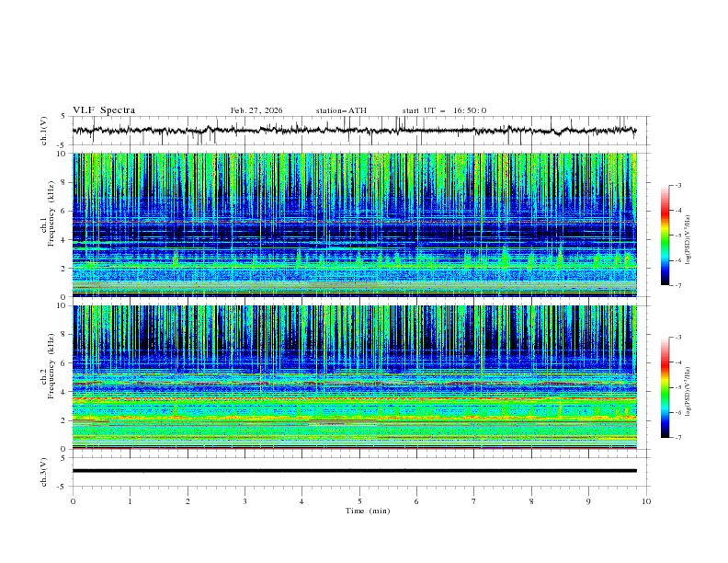Click the "-7" tick on ch.2 colorbar
The image size is (728, 563).
678,437
